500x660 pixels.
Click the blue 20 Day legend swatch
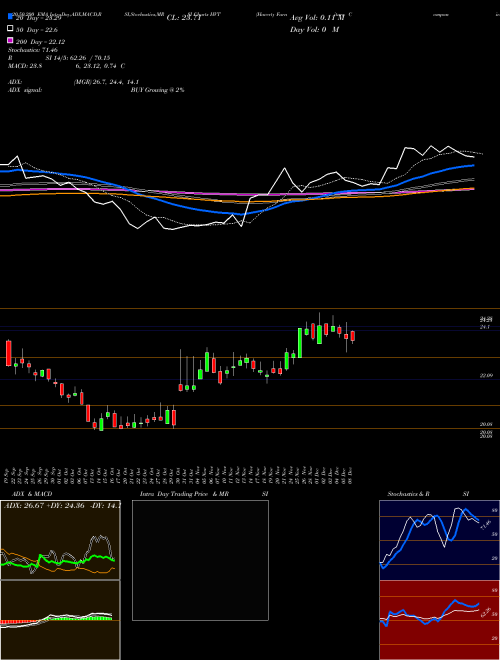pyautogui.click(x=10, y=17)
